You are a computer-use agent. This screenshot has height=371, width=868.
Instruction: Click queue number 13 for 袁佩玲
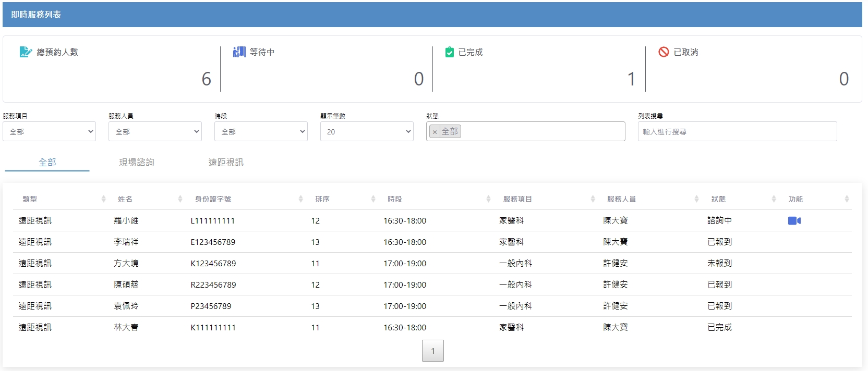[x=315, y=306]
